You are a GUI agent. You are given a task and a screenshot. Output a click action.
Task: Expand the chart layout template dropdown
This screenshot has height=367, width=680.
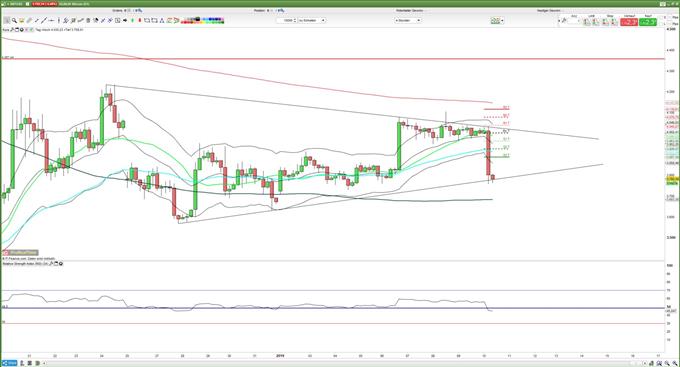(x=497, y=20)
